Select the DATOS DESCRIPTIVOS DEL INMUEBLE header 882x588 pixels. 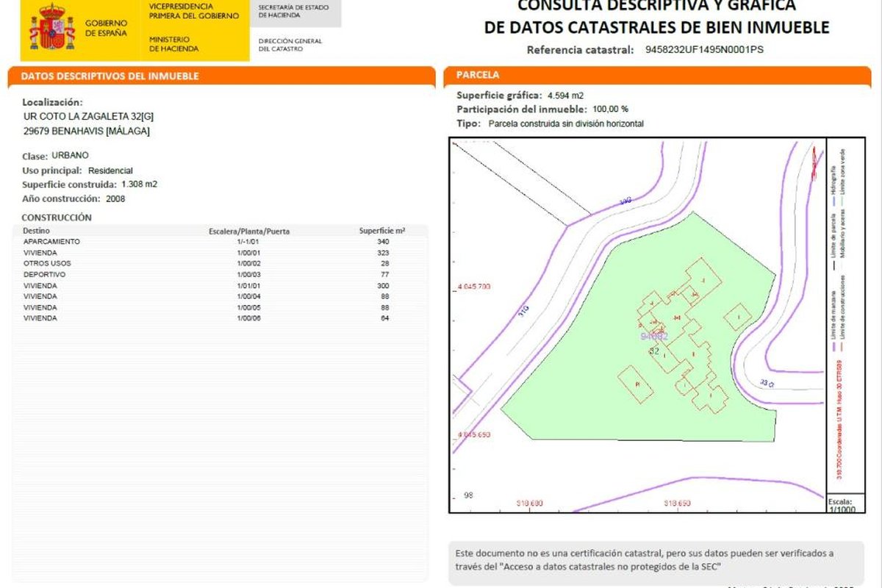[x=110, y=76]
